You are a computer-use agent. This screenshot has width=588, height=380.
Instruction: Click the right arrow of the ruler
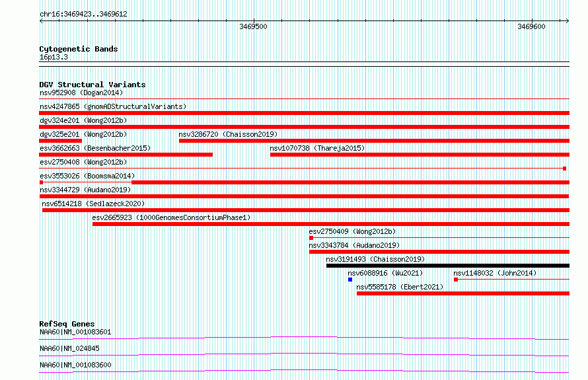click(568, 21)
